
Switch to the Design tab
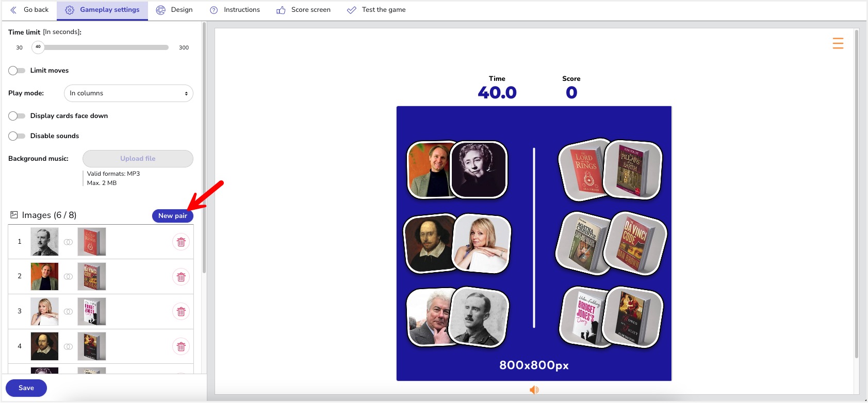(x=174, y=10)
